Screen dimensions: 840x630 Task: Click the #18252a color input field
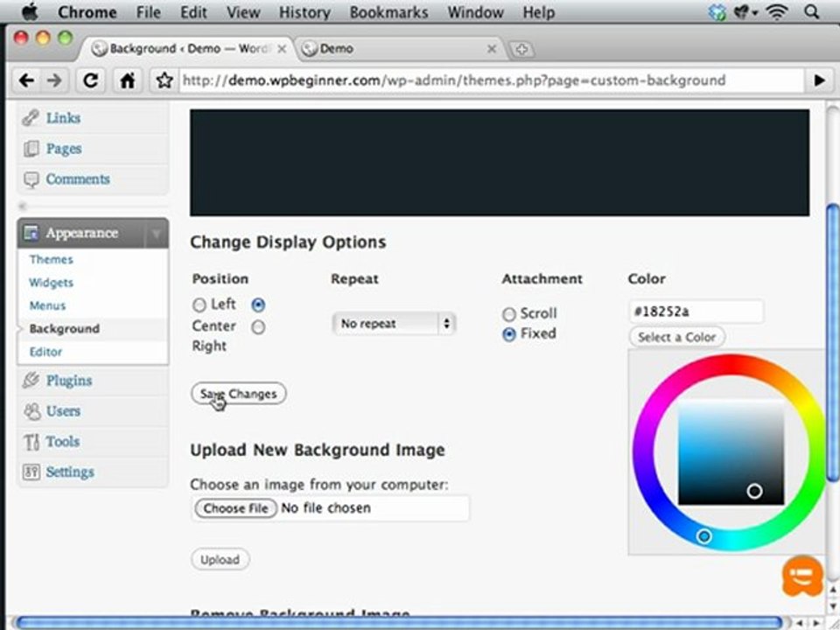[696, 311]
